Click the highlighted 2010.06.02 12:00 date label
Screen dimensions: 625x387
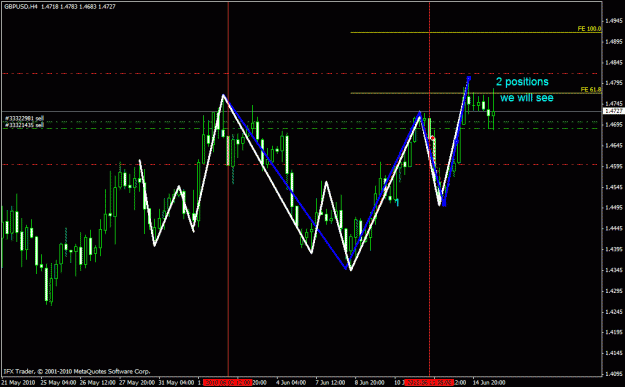coord(227,383)
